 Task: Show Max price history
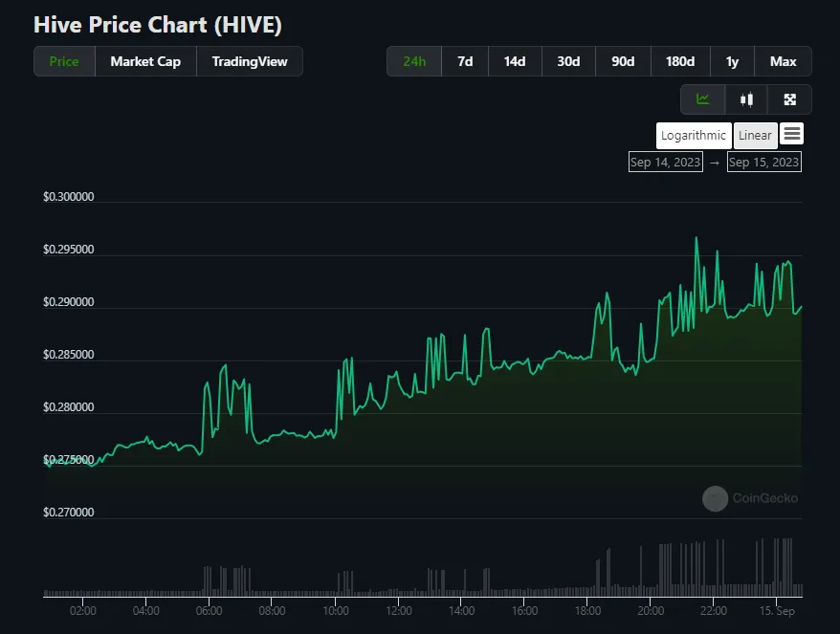tap(784, 61)
